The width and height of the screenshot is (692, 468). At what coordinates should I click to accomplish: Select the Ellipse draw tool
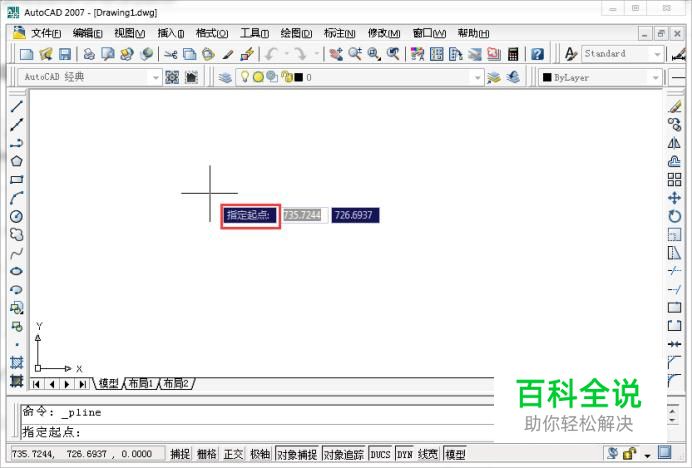(x=16, y=271)
